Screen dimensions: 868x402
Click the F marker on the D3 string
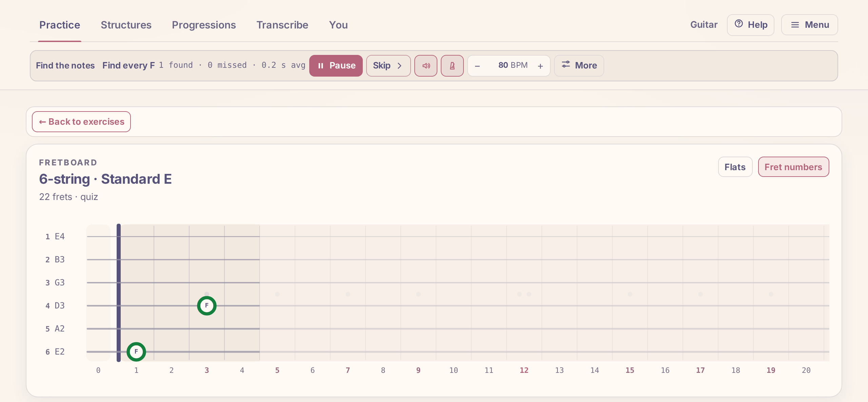[207, 306]
